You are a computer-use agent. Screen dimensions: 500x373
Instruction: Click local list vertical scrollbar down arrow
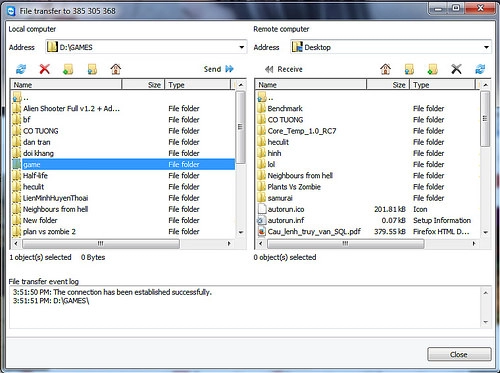tap(241, 232)
